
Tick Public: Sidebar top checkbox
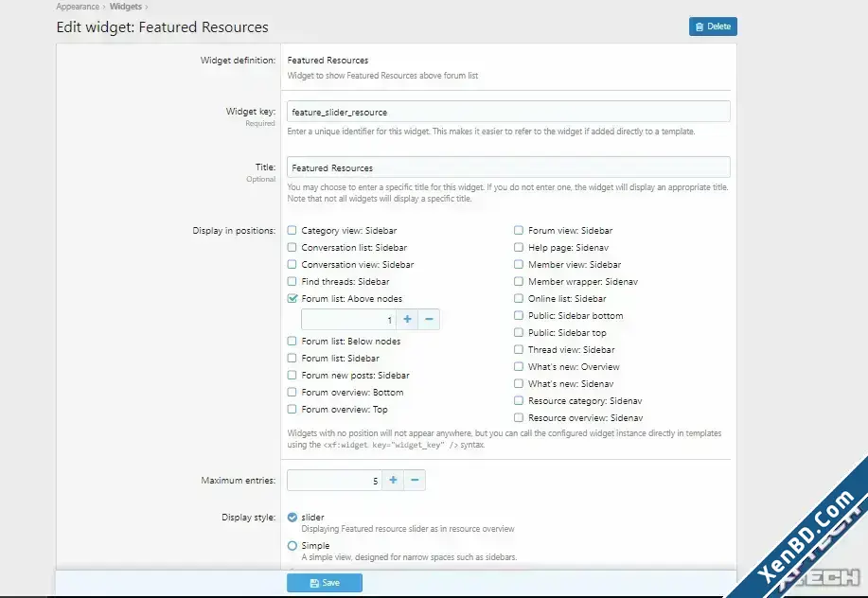519,332
